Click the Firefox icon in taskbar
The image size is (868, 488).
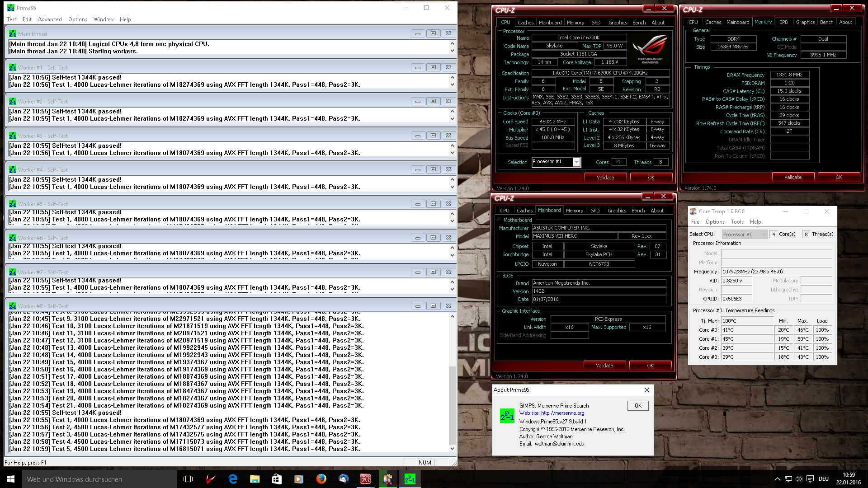(321, 479)
